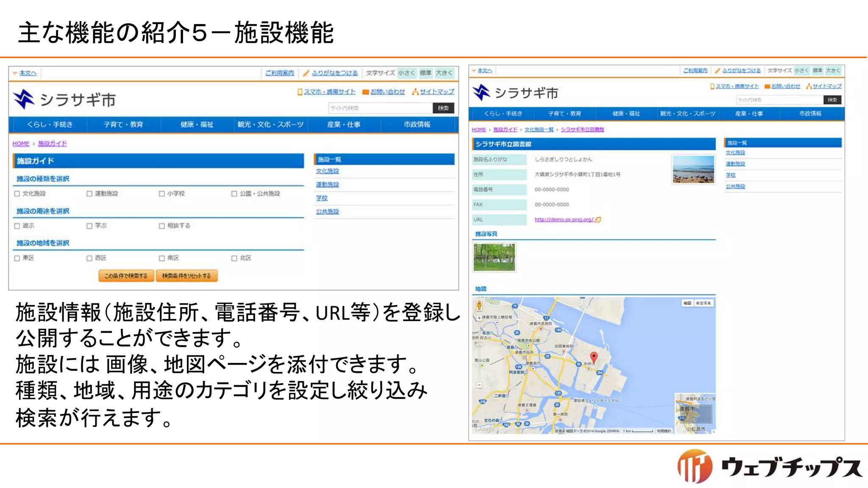Viewport: 868px width, 488px height.
Task: Tick the 学ぶ purpose checkbox
Action: click(x=89, y=226)
